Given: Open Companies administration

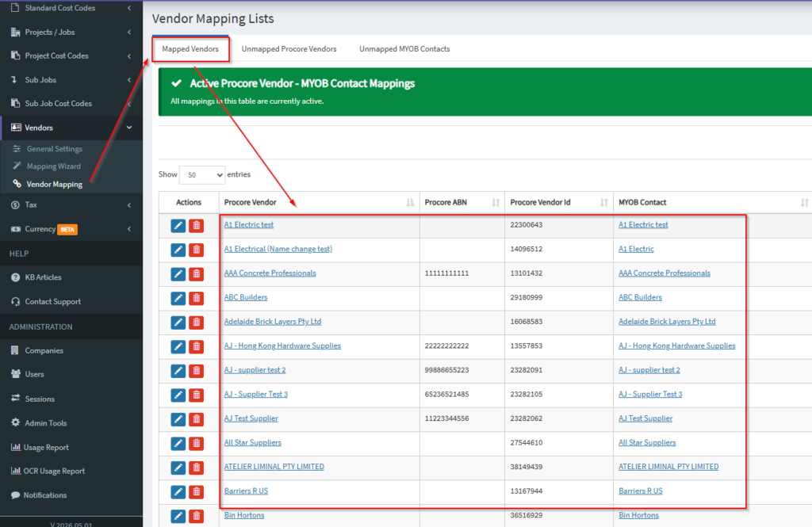Looking at the screenshot, I should coord(44,351).
